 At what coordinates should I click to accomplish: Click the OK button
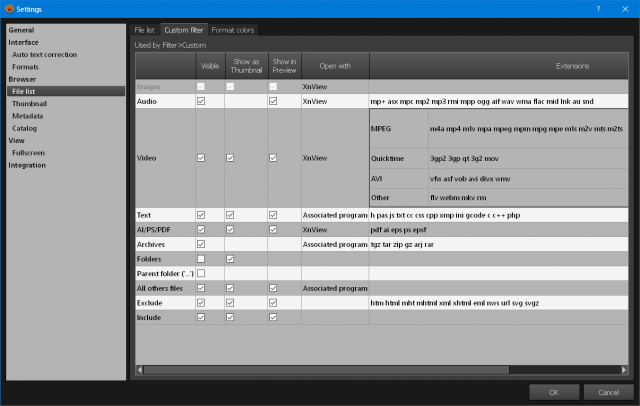pos(554,393)
